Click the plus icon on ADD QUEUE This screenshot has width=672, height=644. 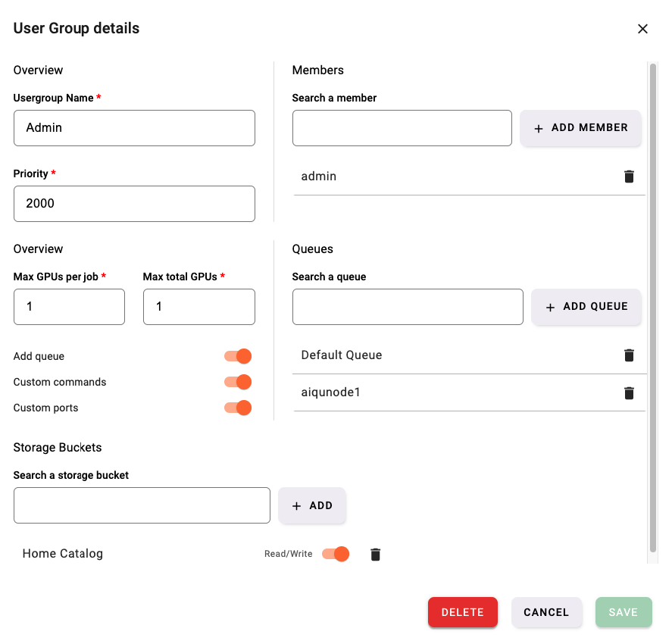click(x=550, y=307)
